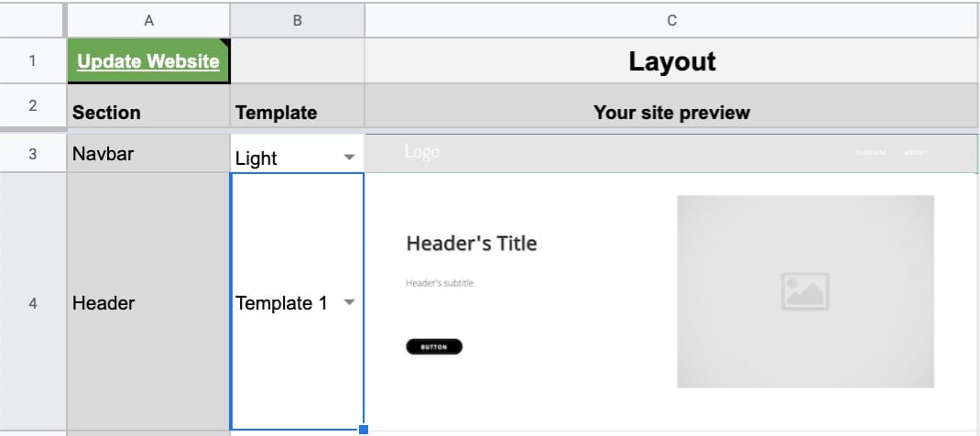This screenshot has height=436, width=980.
Task: Select the column C header
Action: coord(671,20)
